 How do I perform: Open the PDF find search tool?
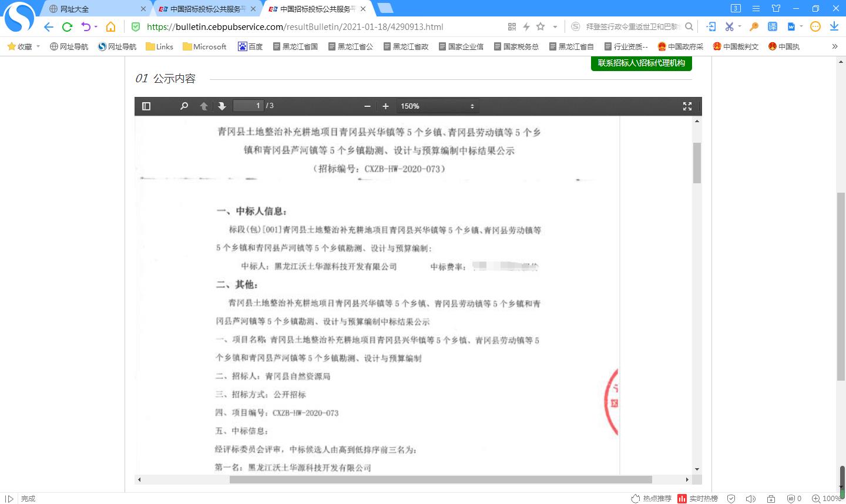point(184,106)
